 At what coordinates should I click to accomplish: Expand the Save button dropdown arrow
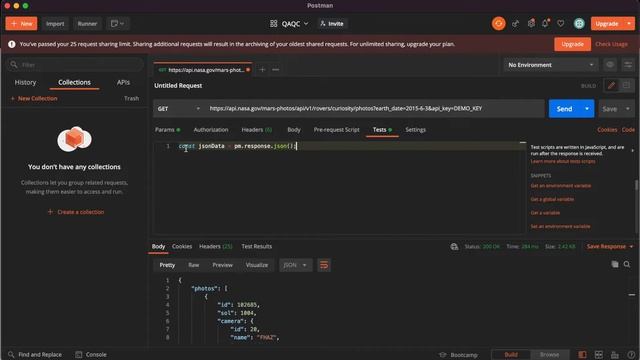tap(628, 109)
